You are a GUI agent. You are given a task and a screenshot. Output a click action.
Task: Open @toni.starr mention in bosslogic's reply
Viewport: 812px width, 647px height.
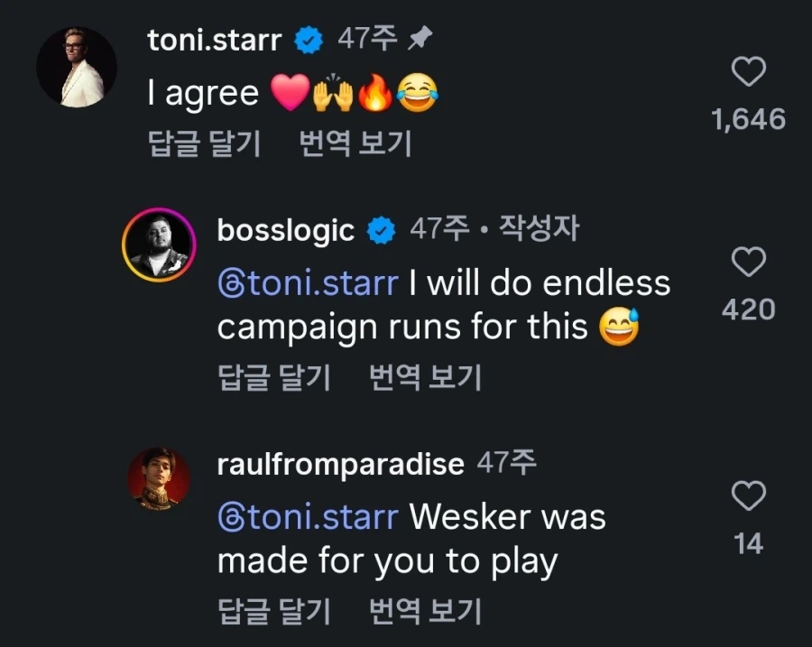pyautogui.click(x=308, y=283)
